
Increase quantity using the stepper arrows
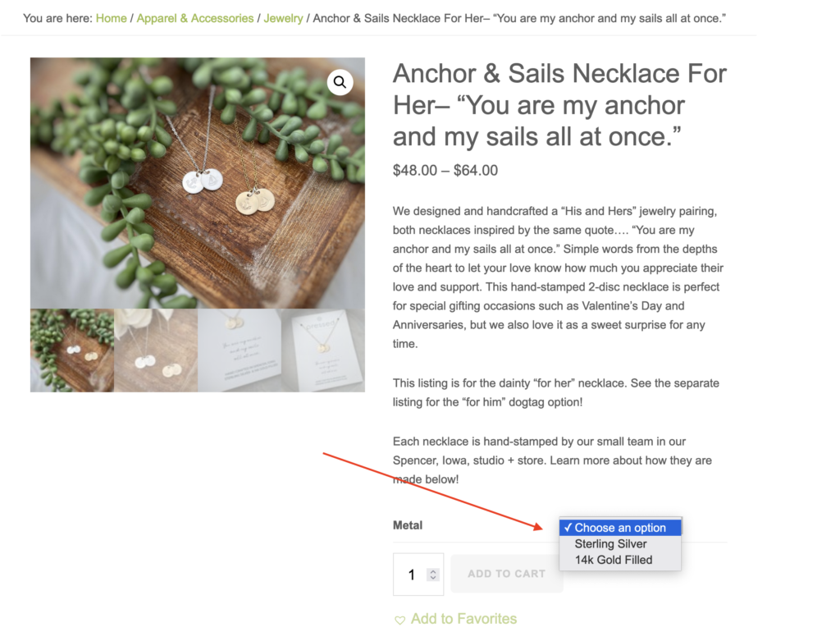(x=433, y=571)
